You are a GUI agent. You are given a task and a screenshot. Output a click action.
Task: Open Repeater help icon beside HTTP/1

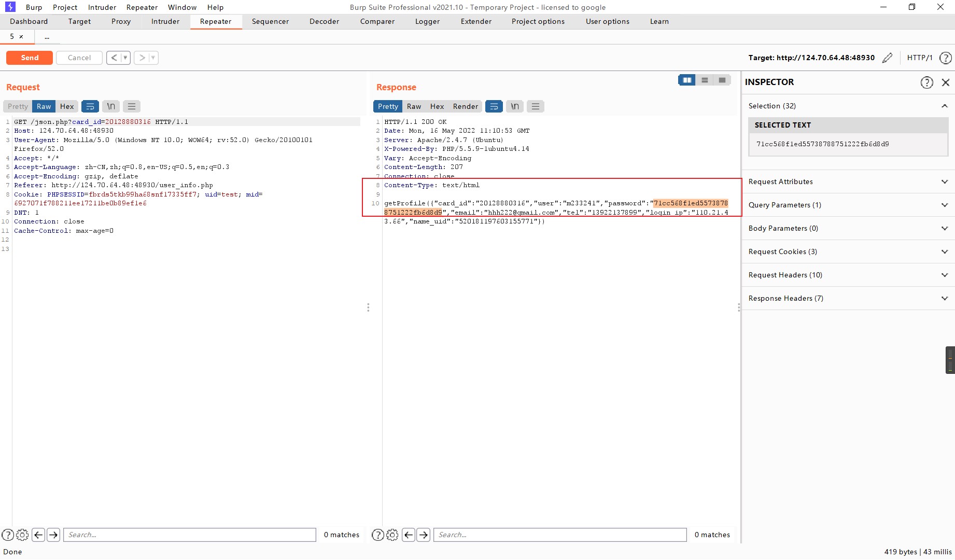point(946,58)
